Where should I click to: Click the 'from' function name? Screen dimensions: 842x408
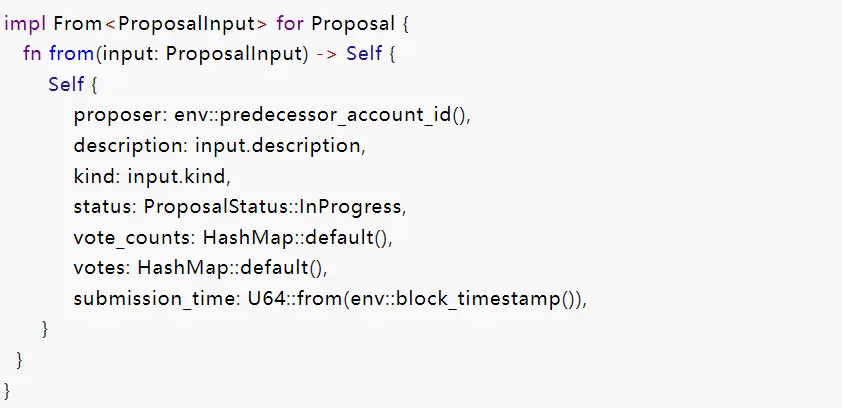[72, 54]
